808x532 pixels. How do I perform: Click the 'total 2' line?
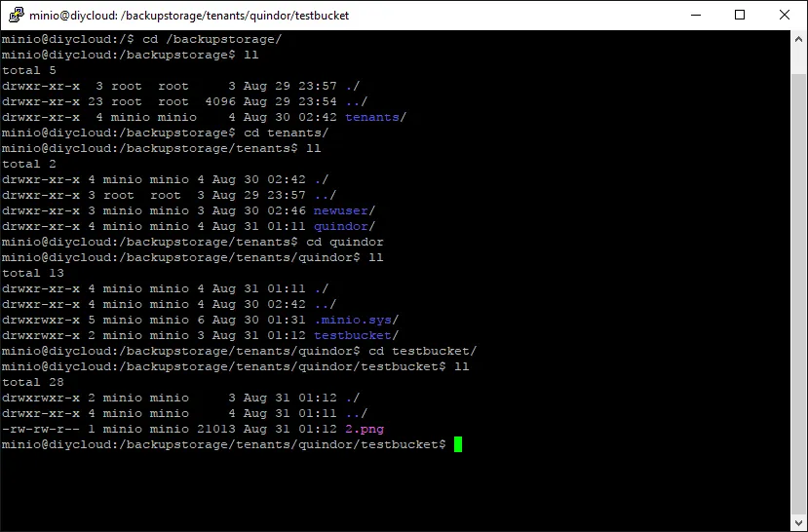pos(29,165)
